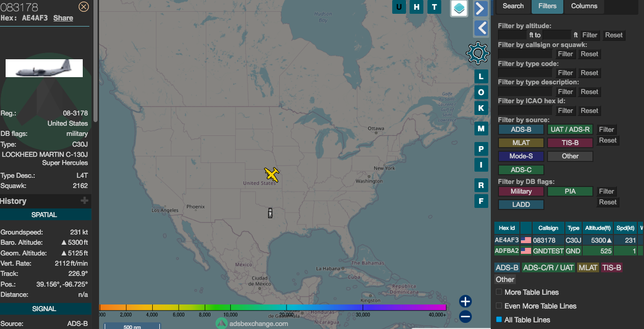
Task: Click the MLAT legend color swatch
Action: [588, 268]
